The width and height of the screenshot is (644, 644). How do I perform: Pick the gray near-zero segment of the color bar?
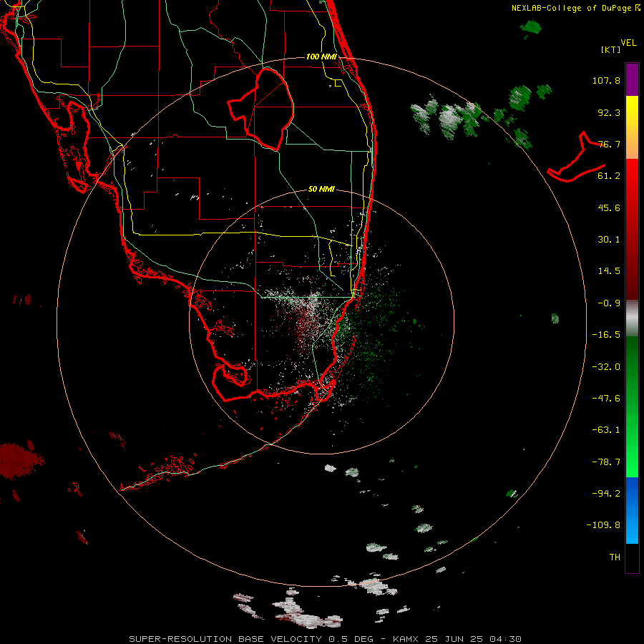pos(632,318)
